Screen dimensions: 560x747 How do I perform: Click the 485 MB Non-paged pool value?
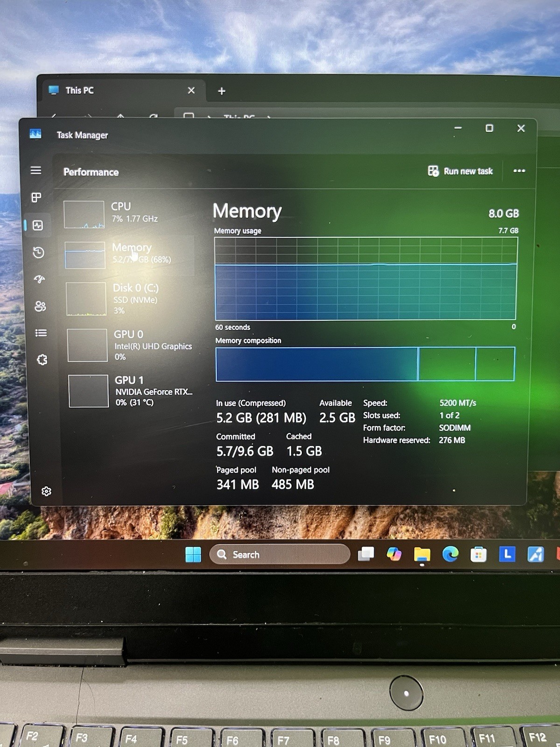pyautogui.click(x=293, y=485)
